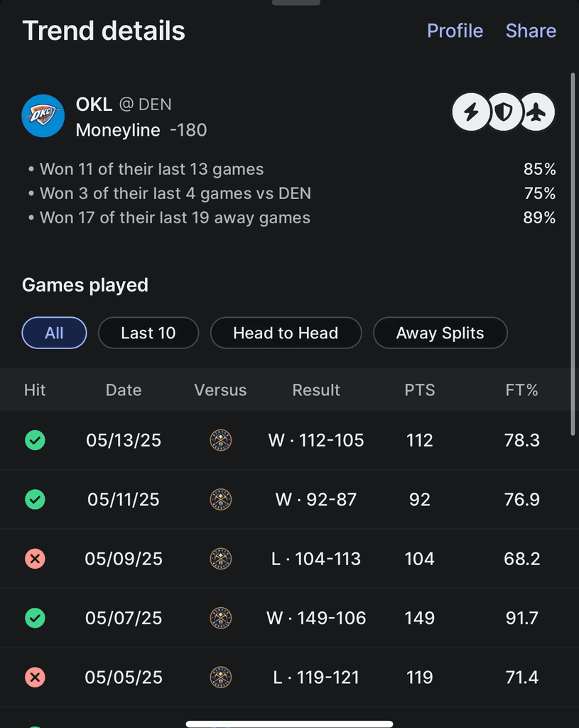The width and height of the screenshot is (579, 728).
Task: Sort by the FT% column header
Action: tap(522, 390)
